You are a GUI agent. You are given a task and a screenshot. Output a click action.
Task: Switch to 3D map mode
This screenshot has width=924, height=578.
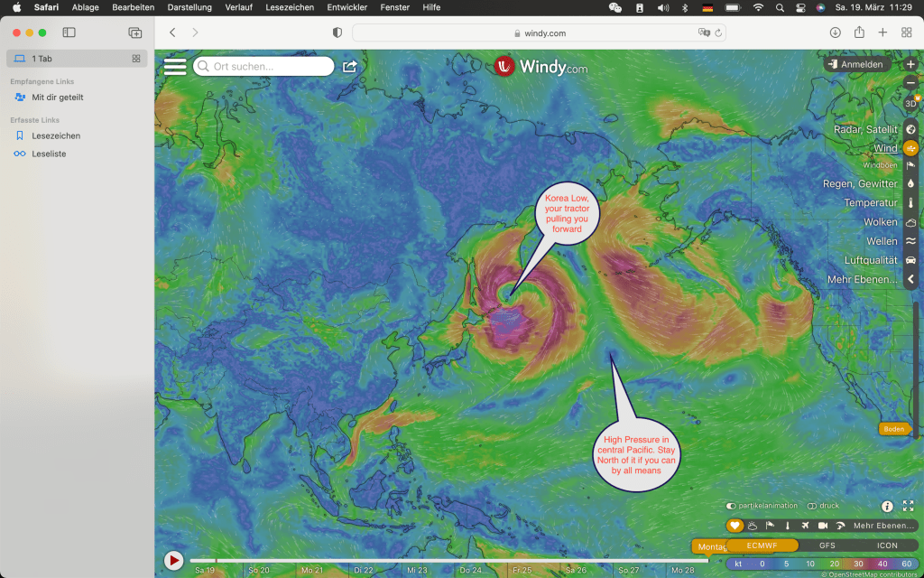[910, 103]
